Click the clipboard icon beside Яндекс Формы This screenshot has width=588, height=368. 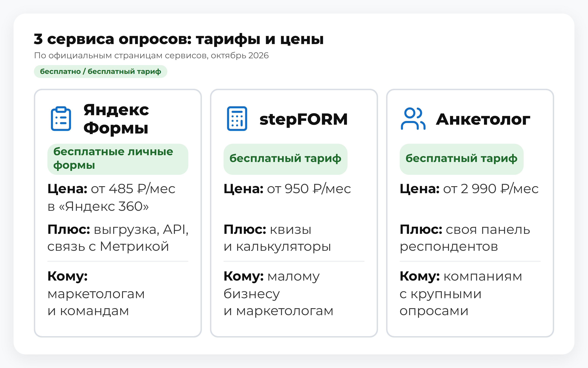pyautogui.click(x=61, y=119)
